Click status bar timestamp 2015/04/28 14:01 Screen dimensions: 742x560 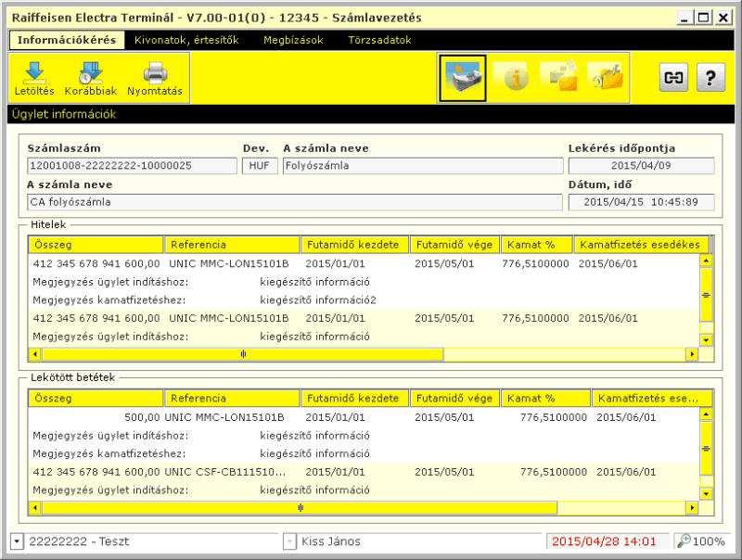[605, 541]
